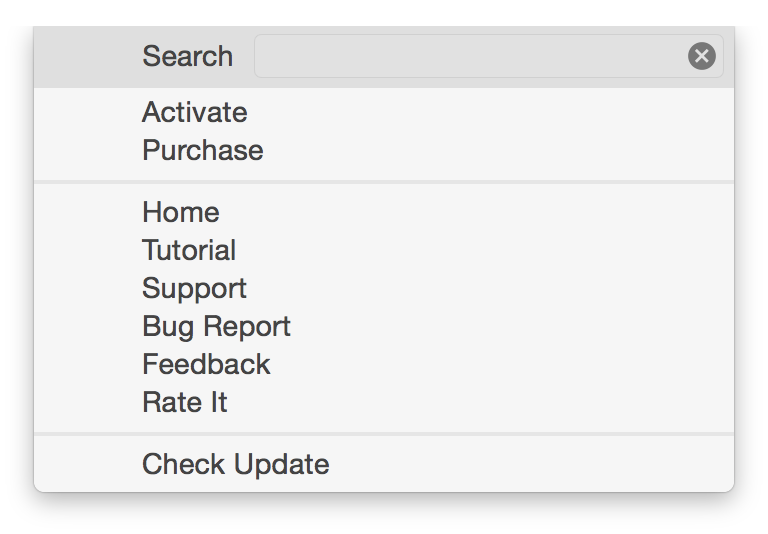This screenshot has width=768, height=534.
Task: Buy the app via Purchase
Action: coord(203,150)
